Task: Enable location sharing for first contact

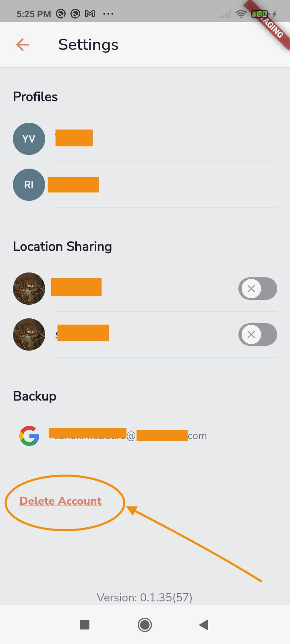Action: 258,289
